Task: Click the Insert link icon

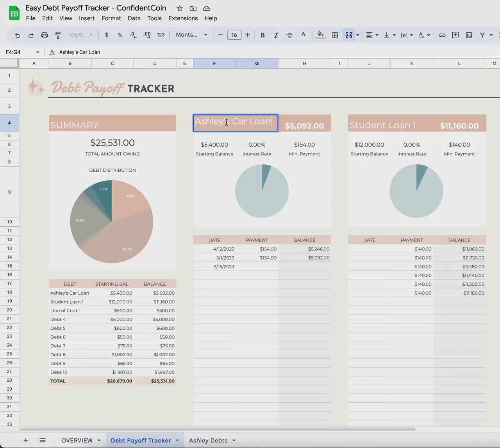Action: click(442, 35)
